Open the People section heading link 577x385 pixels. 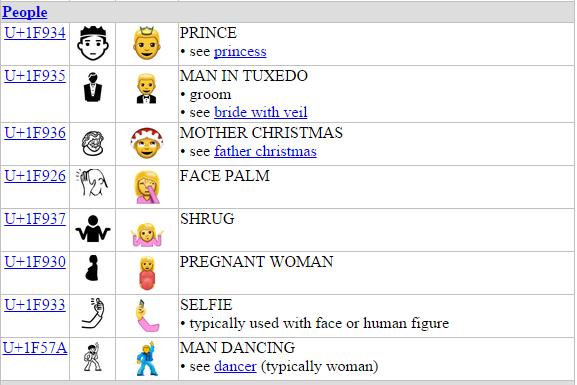(x=25, y=12)
